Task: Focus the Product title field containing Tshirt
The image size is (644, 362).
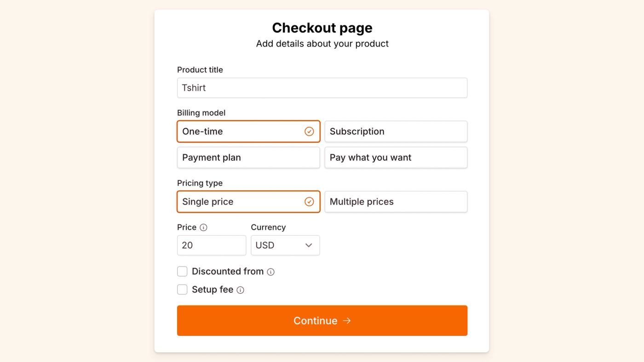Action: pos(322,88)
